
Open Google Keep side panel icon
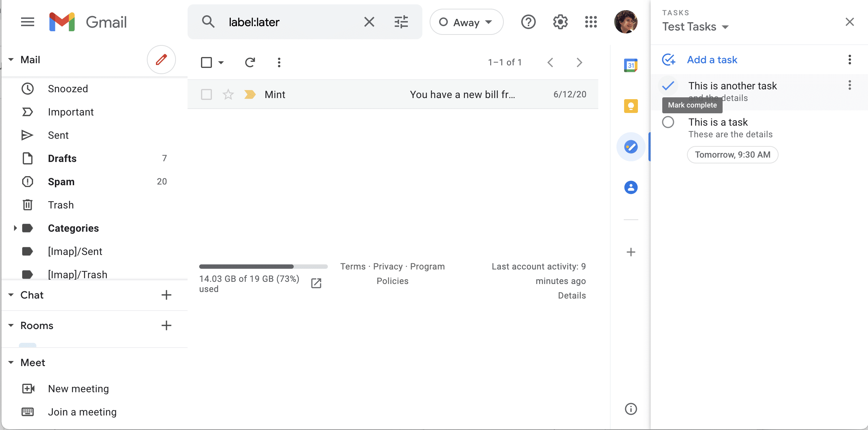[x=631, y=106]
